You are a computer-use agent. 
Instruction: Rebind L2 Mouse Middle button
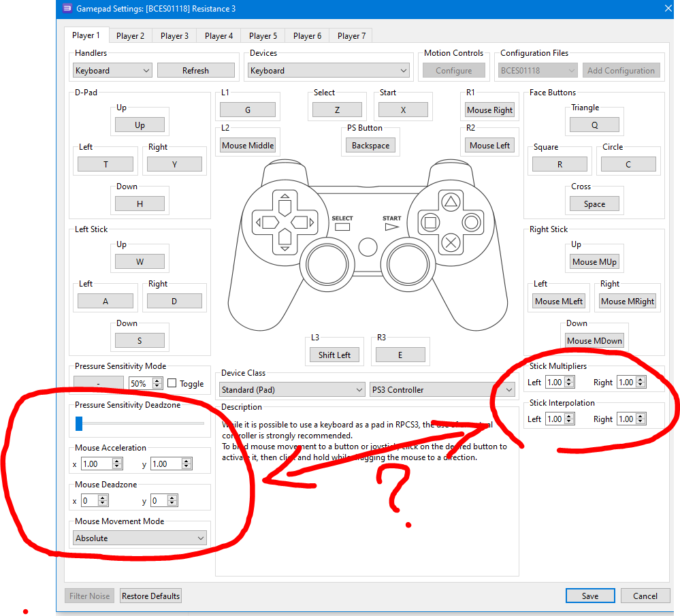(x=248, y=146)
